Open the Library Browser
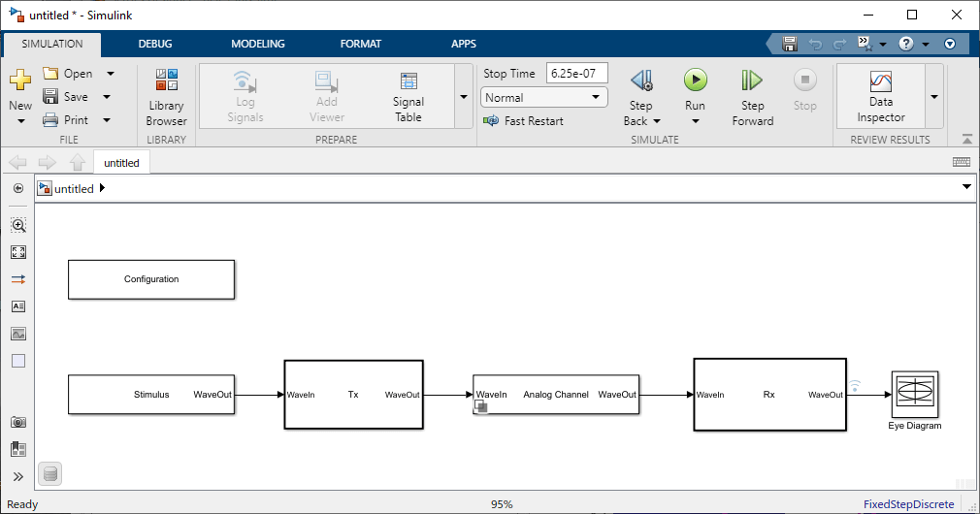This screenshot has height=514, width=980. pyautogui.click(x=166, y=97)
